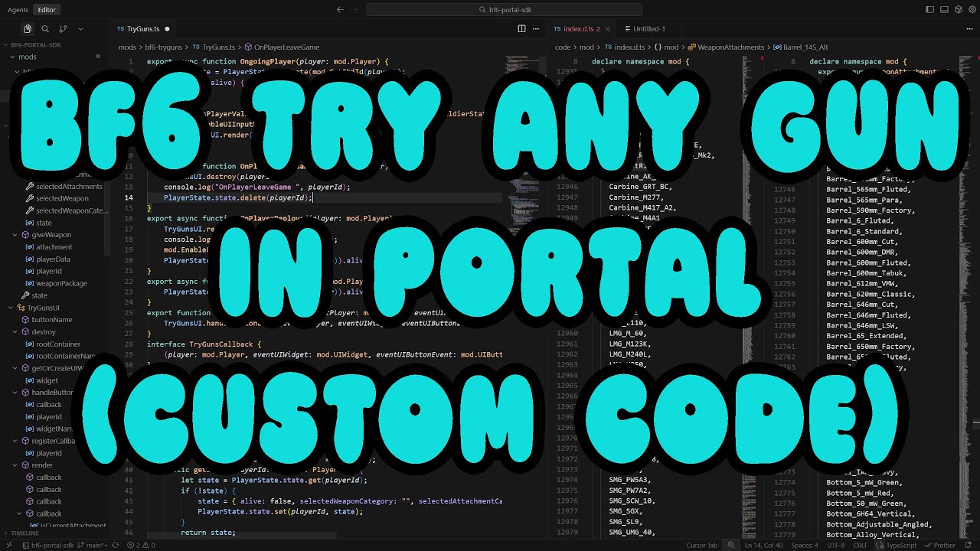Select playerData in the outline
This screenshot has width=980, height=551.
[53, 259]
